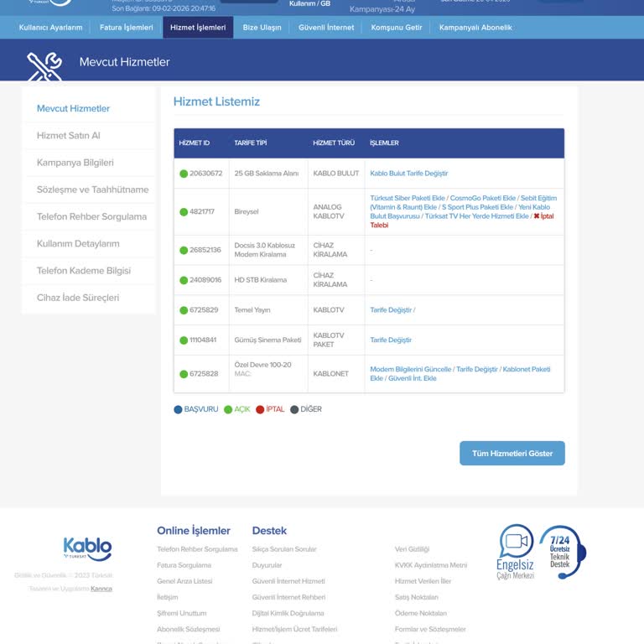This screenshot has height=644, width=644.
Task: Click green status dot for service 24089016
Action: (x=184, y=280)
